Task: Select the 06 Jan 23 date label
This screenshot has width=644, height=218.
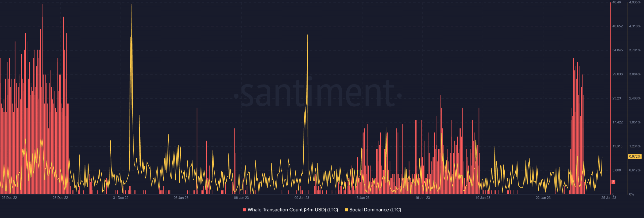Action: click(242, 198)
